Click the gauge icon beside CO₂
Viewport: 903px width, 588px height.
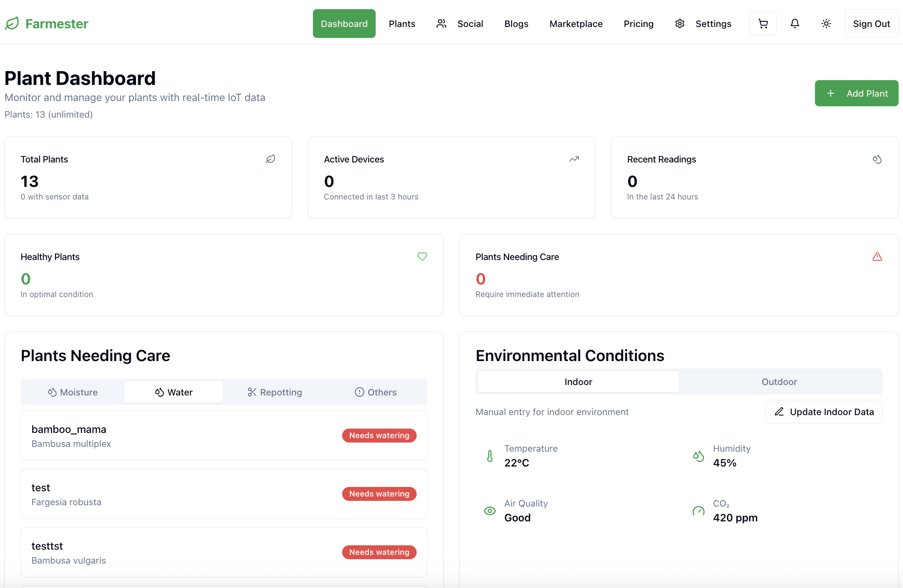[x=699, y=511]
